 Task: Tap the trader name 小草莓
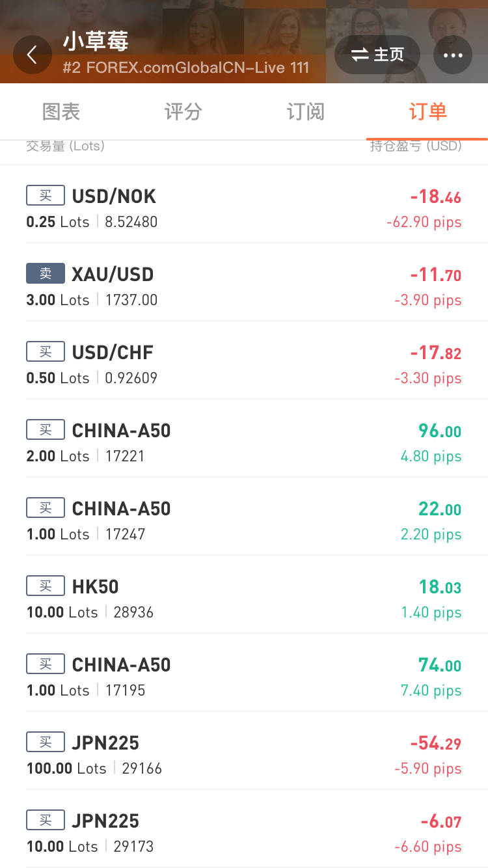[96, 42]
